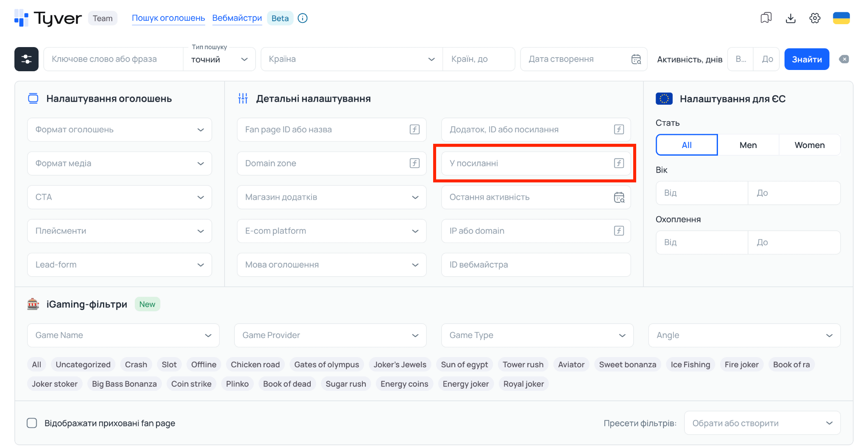Open the CTA dropdown
The width and height of the screenshot is (868, 447).
point(120,197)
